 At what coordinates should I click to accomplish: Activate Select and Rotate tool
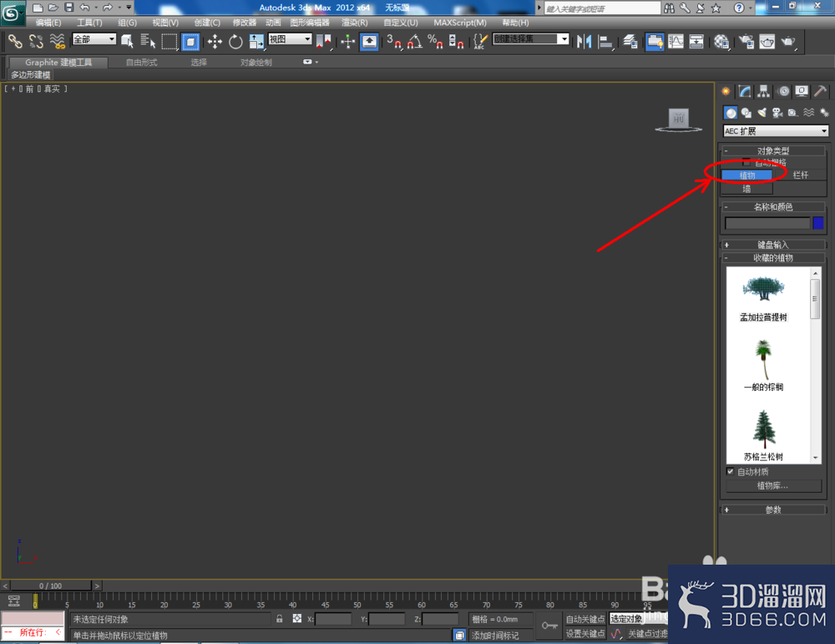click(x=235, y=41)
